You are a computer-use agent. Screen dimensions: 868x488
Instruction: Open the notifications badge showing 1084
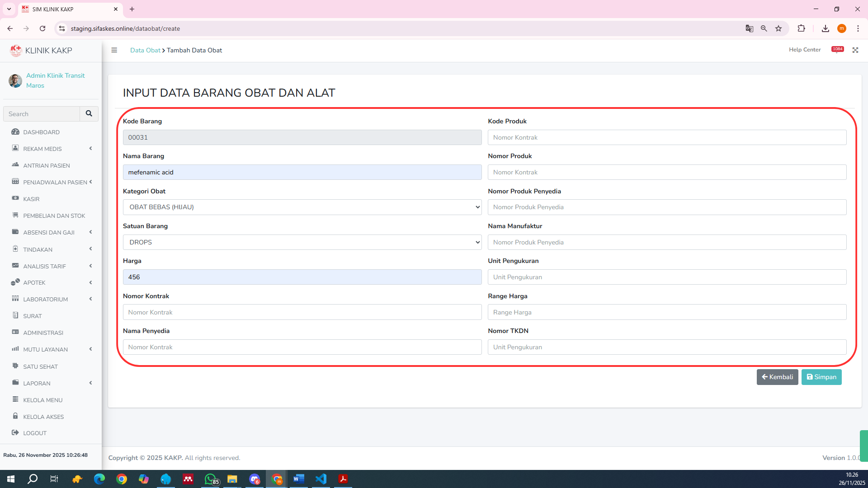pos(837,49)
